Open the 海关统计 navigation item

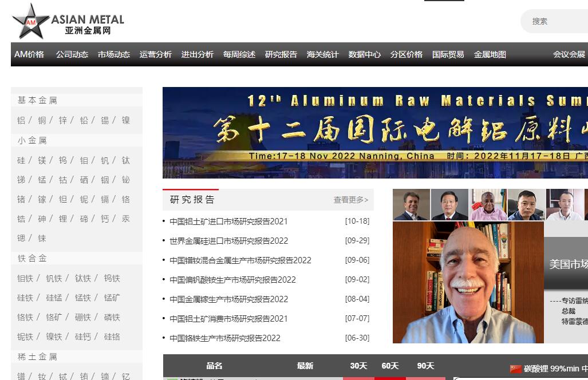tap(322, 54)
